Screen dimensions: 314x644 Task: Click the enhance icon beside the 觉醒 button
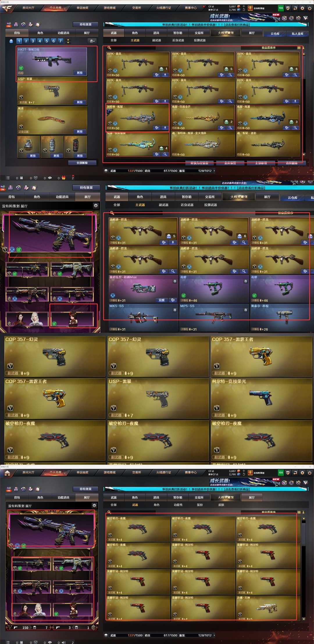[x=173, y=300]
